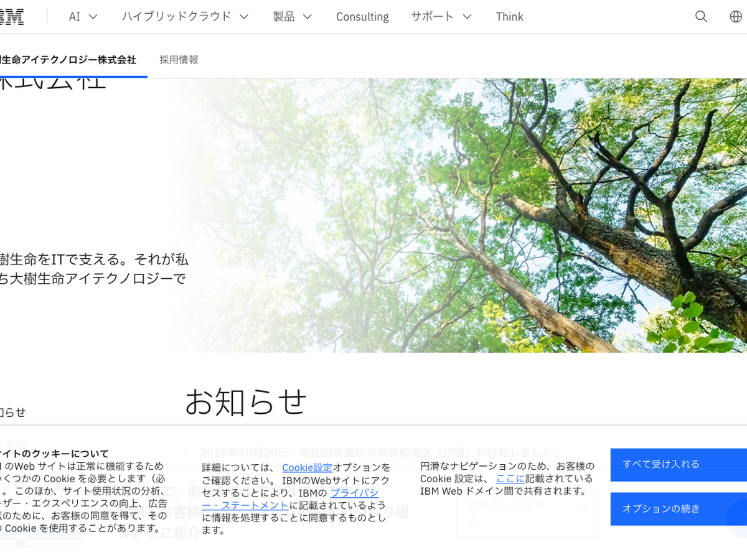Click the ここに link in cookie notice
This screenshot has height=560, width=747.
click(510, 478)
